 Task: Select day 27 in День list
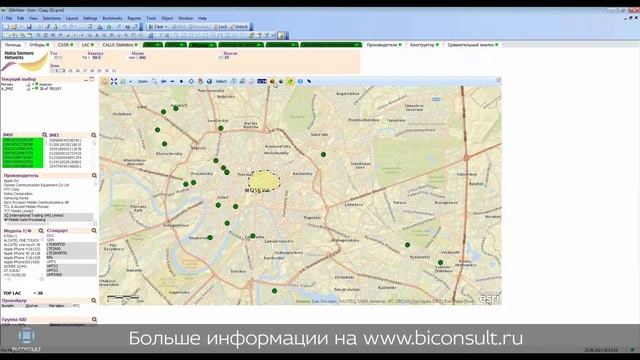[85, 71]
